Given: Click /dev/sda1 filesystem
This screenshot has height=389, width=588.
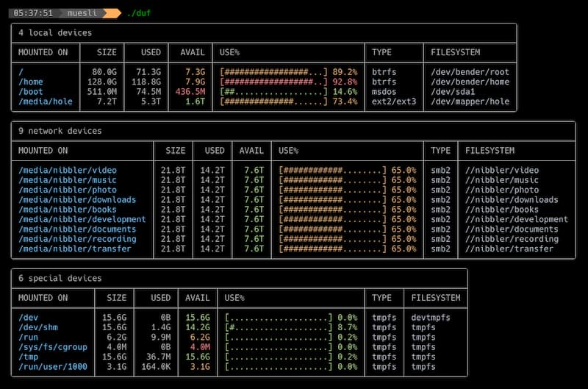Looking at the screenshot, I should pyautogui.click(x=453, y=91).
